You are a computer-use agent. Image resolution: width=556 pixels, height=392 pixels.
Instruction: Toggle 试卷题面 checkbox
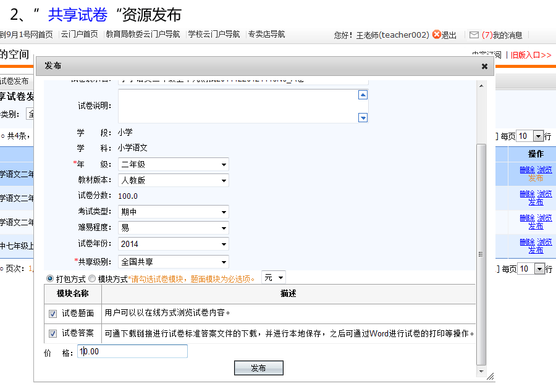tap(53, 314)
